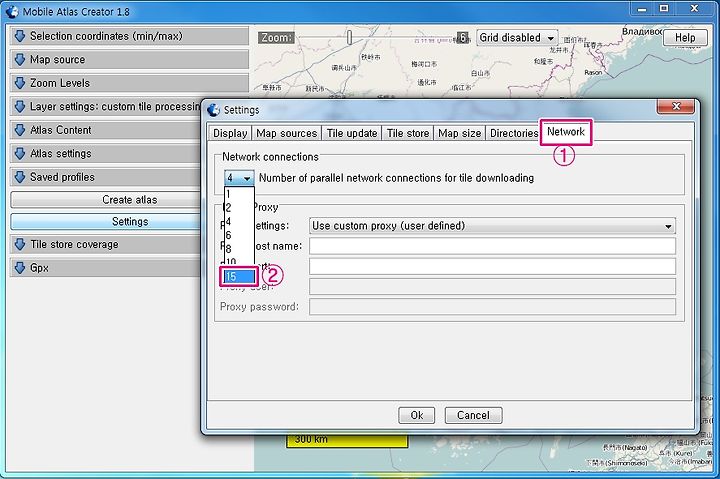Choose 1 in the connections list
The width and height of the screenshot is (720, 479).
(x=239, y=194)
